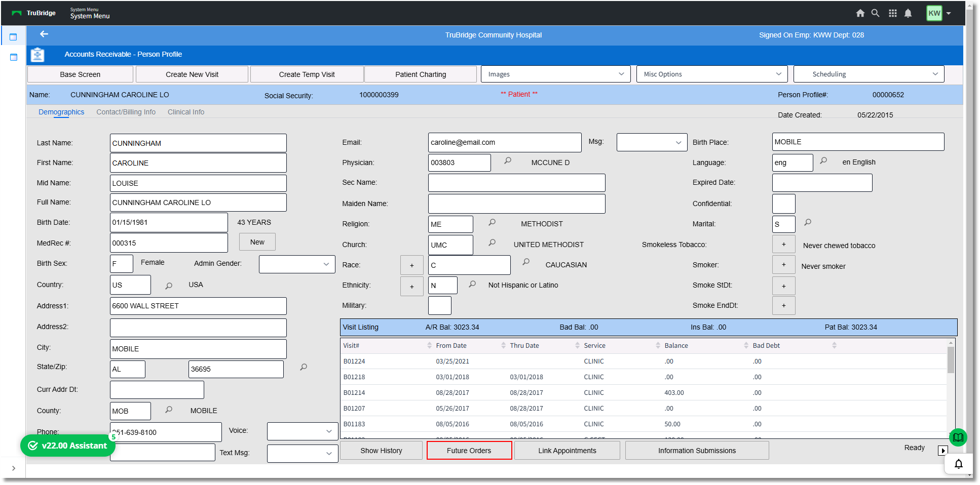
Task: Look up Country with magnifier icon
Action: (169, 286)
